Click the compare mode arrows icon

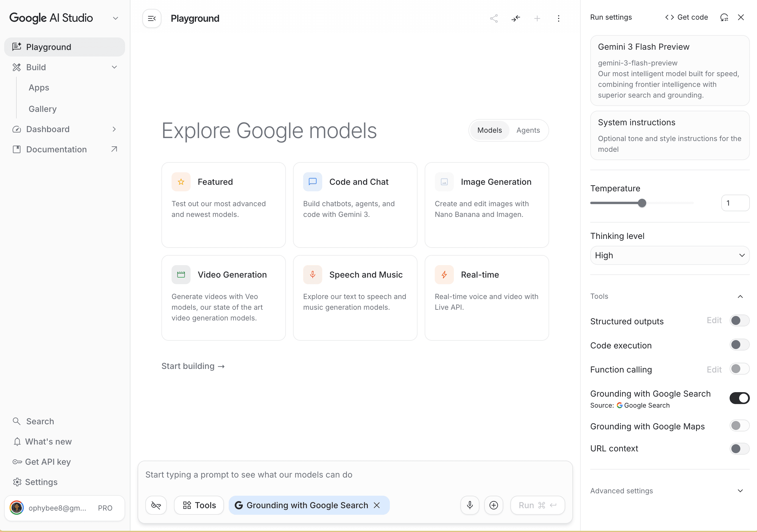516,18
